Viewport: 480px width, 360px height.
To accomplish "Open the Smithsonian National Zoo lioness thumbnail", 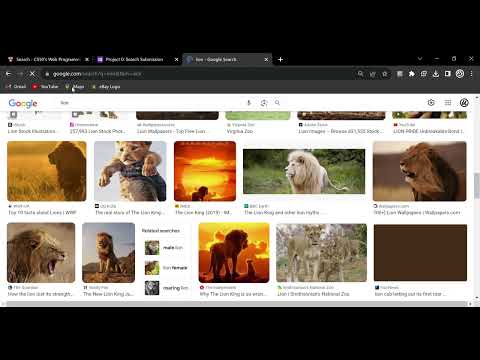I will (x=321, y=253).
